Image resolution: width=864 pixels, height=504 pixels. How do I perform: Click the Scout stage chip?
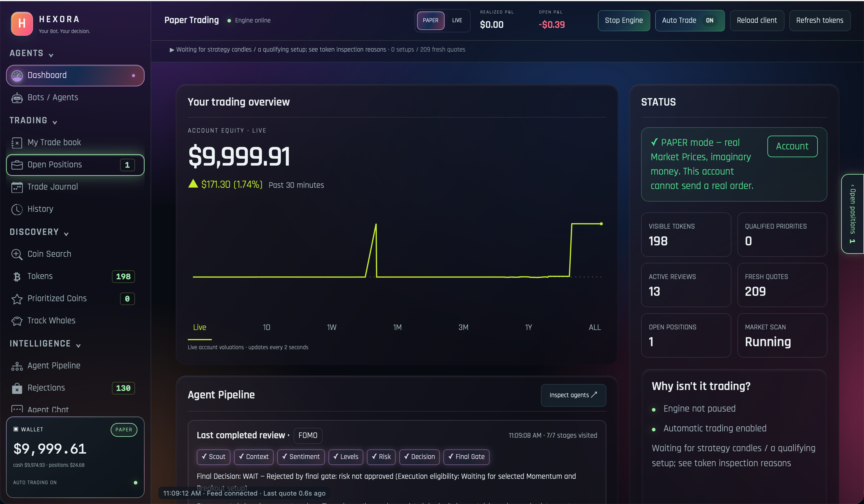pos(213,457)
